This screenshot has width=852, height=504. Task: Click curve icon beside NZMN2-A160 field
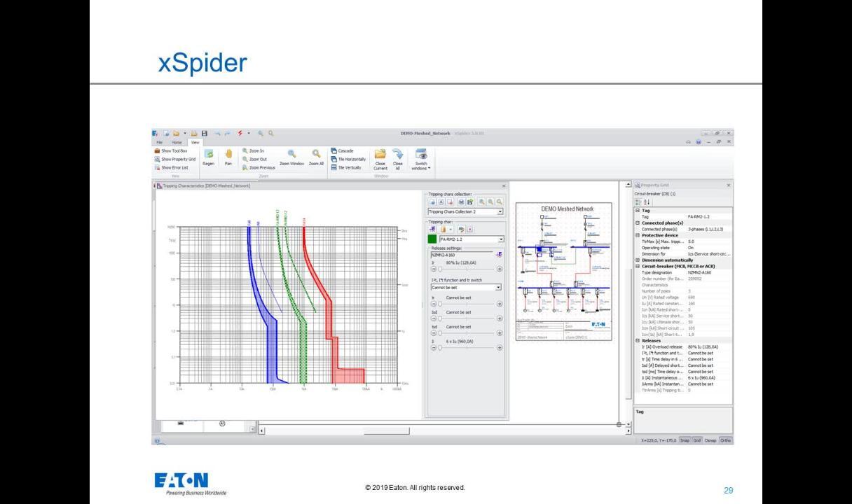click(499, 255)
